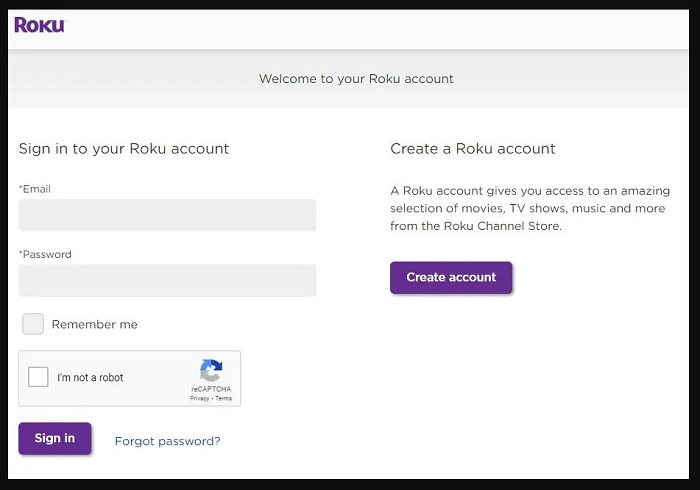Click the Welcome to your Roku account banner
This screenshot has width=700, height=490.
(356, 79)
